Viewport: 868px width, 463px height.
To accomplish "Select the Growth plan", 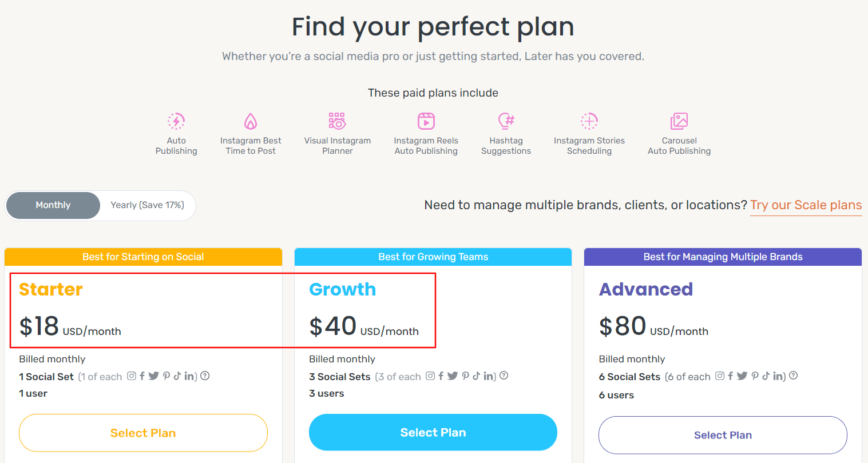I will (x=433, y=433).
